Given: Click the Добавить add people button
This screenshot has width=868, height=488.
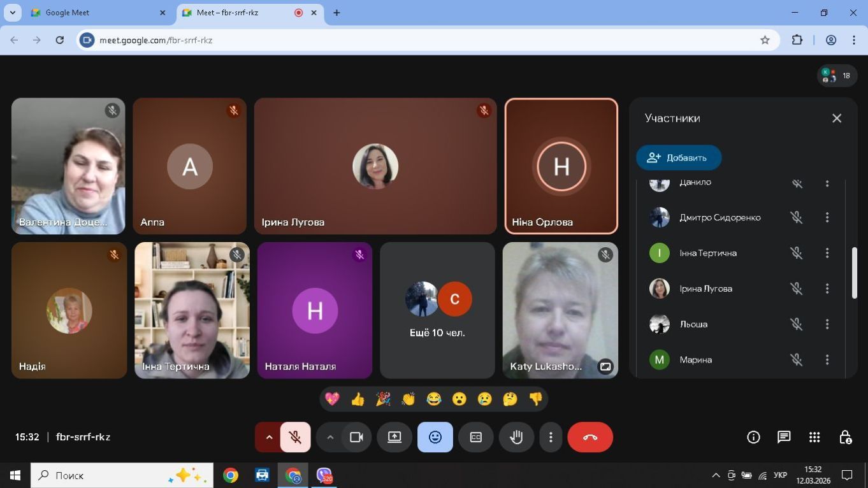Looking at the screenshot, I should 679,158.
